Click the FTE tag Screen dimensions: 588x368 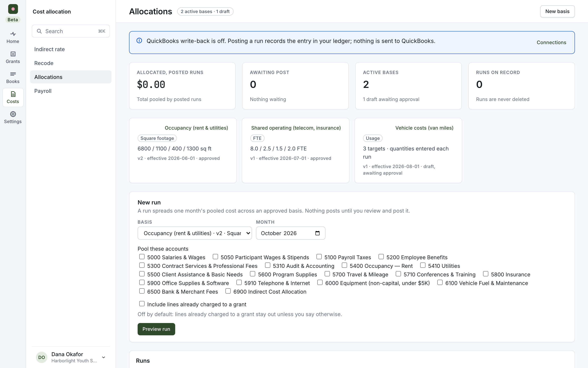257,138
